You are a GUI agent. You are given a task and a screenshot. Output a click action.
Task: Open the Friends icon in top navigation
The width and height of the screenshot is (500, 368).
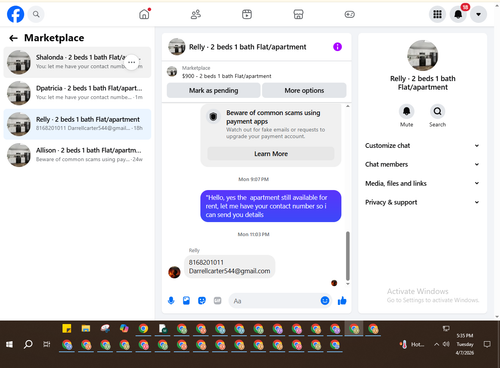pyautogui.click(x=196, y=14)
